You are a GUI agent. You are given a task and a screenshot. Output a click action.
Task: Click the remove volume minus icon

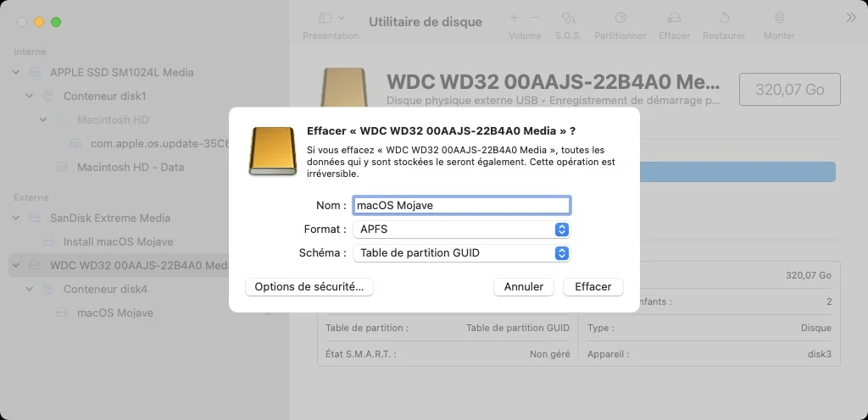(x=535, y=19)
